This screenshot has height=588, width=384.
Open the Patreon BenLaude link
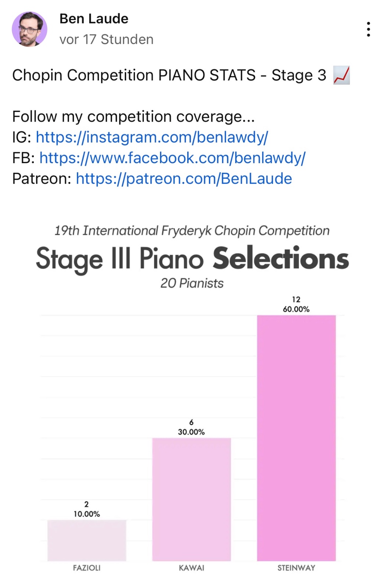tap(184, 179)
